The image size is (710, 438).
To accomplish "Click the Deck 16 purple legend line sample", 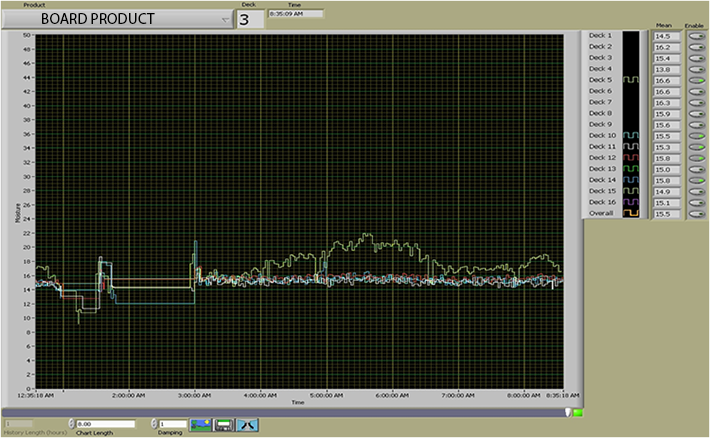I will point(631,202).
